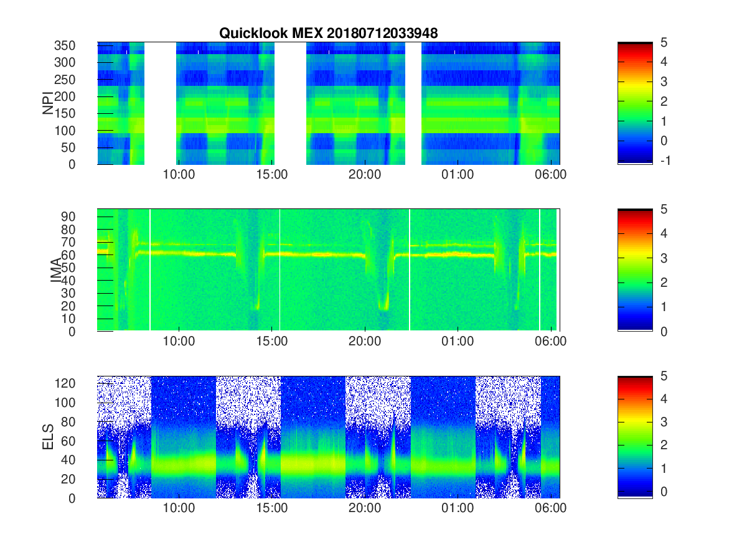Click ELS panel's '01:00' time label
Viewport: 747px width, 560px height.
coord(458,508)
